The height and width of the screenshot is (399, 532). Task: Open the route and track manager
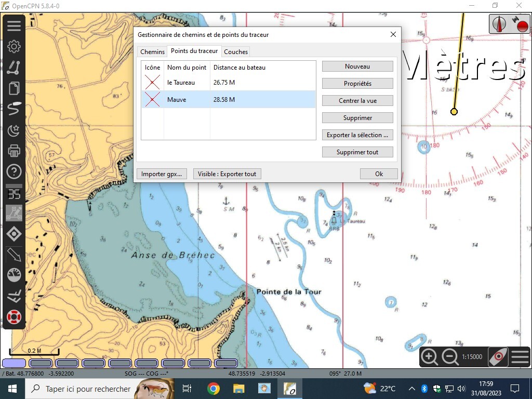[x=14, y=109]
